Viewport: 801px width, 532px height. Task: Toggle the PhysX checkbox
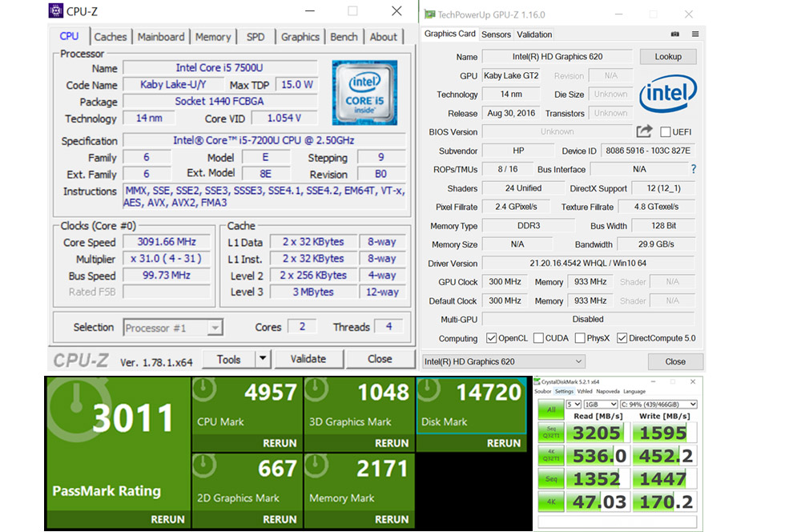[580, 338]
